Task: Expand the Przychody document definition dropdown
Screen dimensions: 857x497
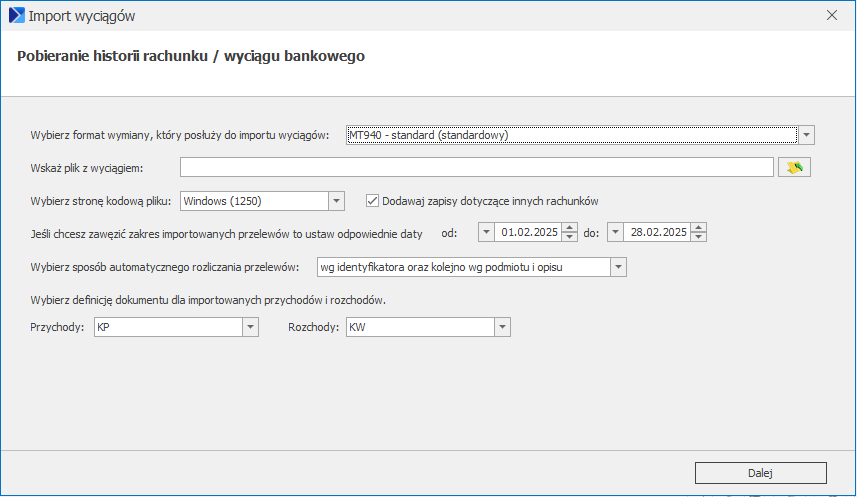Action: (250, 327)
